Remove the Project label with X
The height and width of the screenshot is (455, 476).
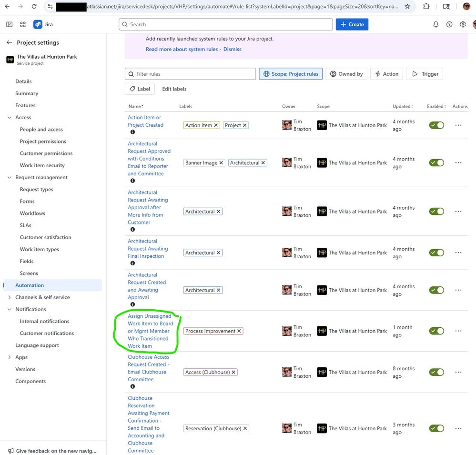[x=245, y=125]
